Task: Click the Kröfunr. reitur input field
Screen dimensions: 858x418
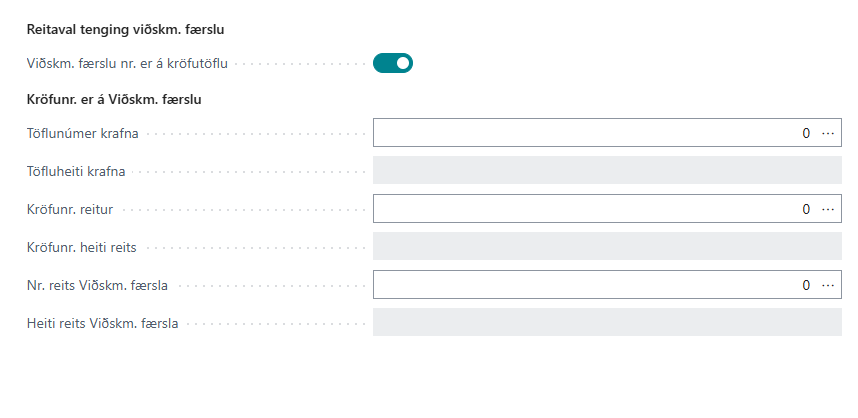Action: pyautogui.click(x=590, y=209)
